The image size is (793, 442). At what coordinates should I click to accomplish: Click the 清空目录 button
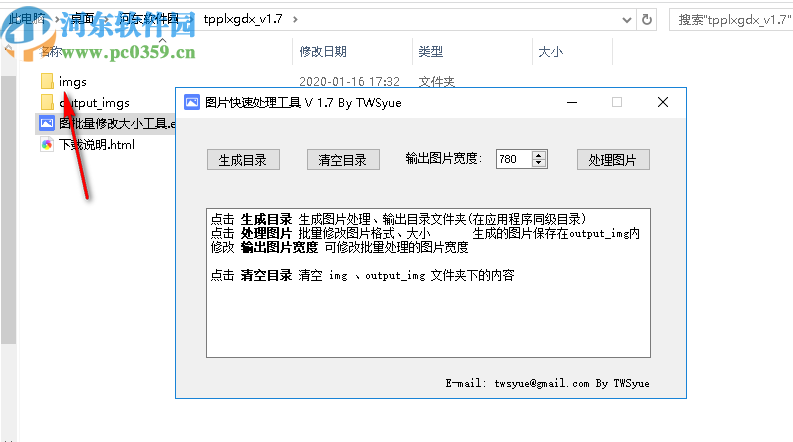(x=343, y=160)
